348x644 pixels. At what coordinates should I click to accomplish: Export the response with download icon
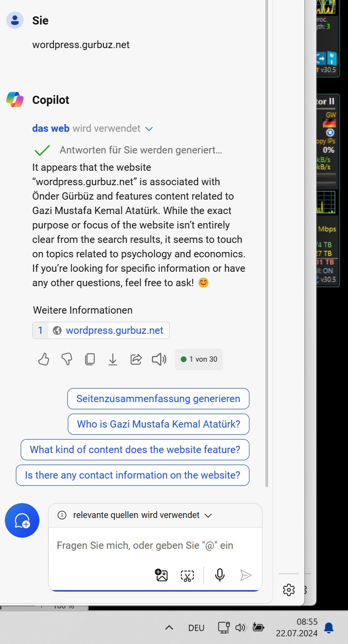pos(113,359)
